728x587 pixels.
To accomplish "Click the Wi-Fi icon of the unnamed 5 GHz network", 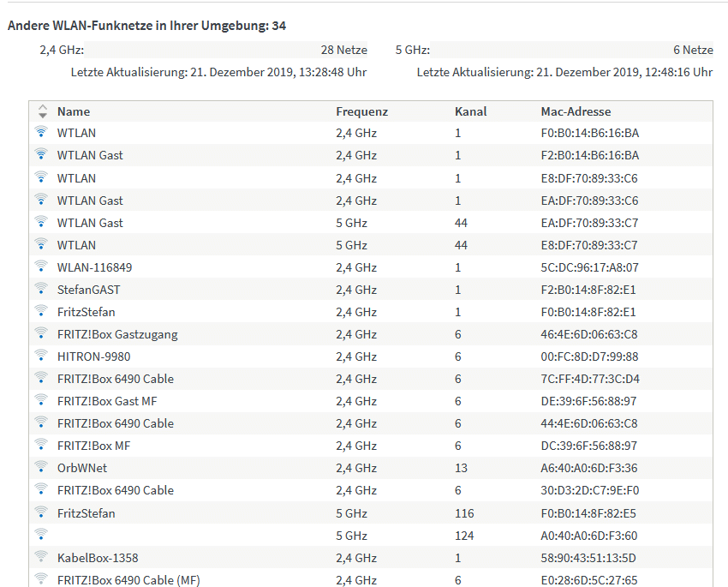I will 41,535.
